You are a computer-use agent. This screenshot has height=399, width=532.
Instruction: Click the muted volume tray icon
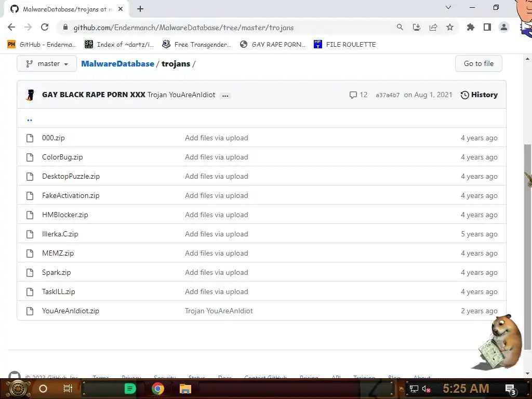(x=426, y=389)
